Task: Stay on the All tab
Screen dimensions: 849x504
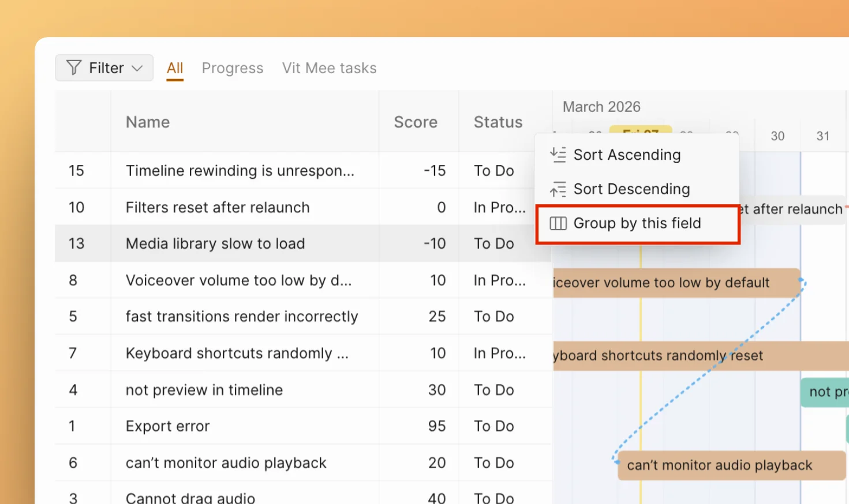Action: pyautogui.click(x=175, y=67)
